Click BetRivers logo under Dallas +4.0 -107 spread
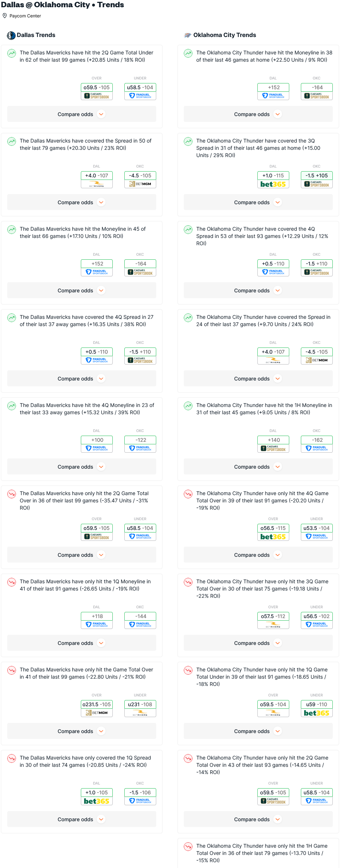This screenshot has height=868, width=340. pyautogui.click(x=97, y=184)
